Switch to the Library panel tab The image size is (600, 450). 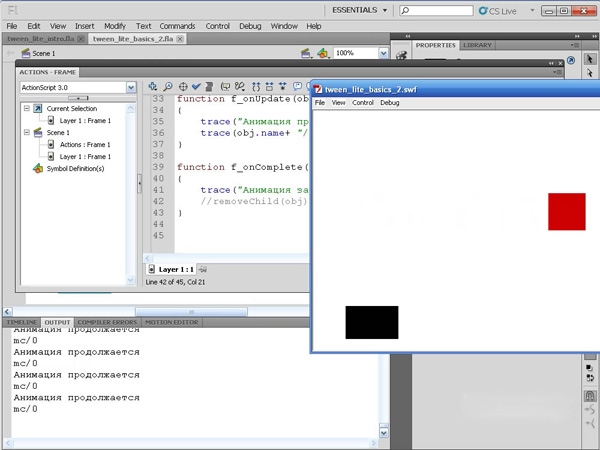pyautogui.click(x=477, y=45)
